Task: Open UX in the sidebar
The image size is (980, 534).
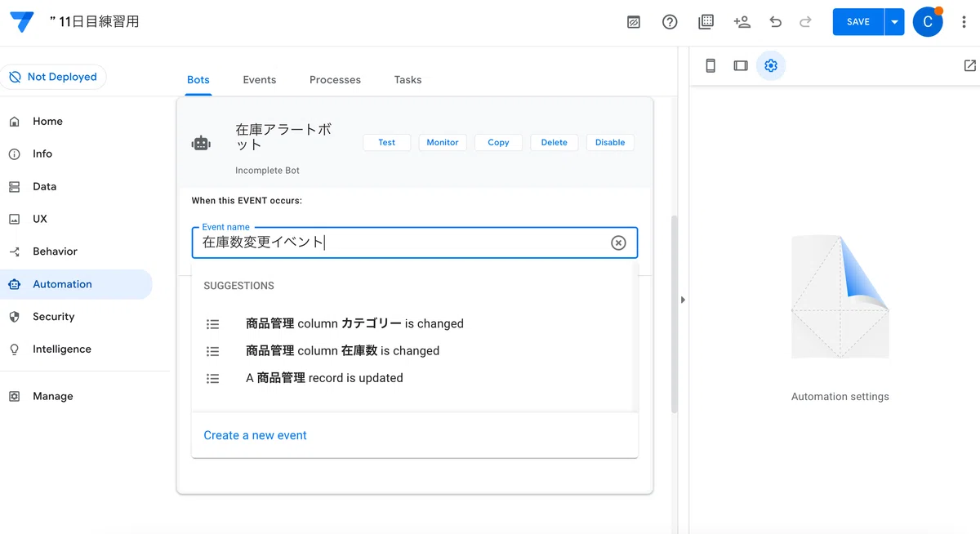Action: pos(76,219)
